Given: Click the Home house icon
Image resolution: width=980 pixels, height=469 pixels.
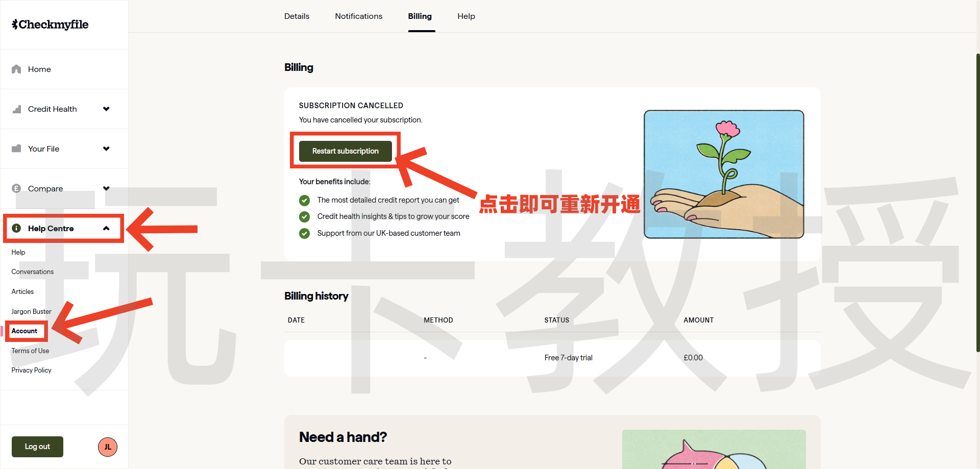Looking at the screenshot, I should pos(16,69).
